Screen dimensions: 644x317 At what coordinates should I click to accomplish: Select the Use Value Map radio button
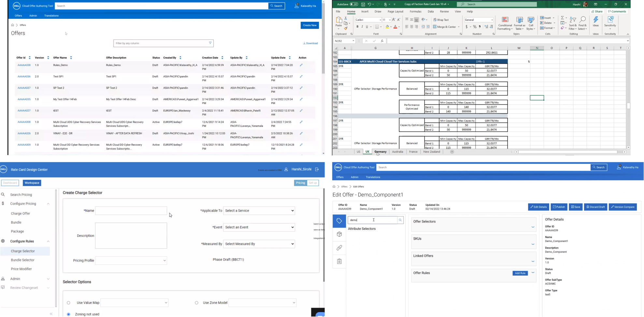tap(68, 303)
